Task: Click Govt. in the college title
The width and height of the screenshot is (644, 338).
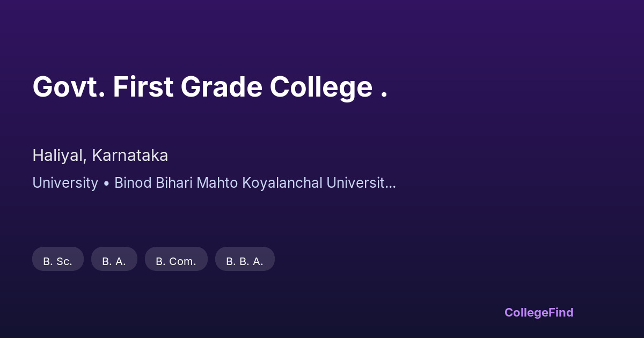Action: pos(69,87)
